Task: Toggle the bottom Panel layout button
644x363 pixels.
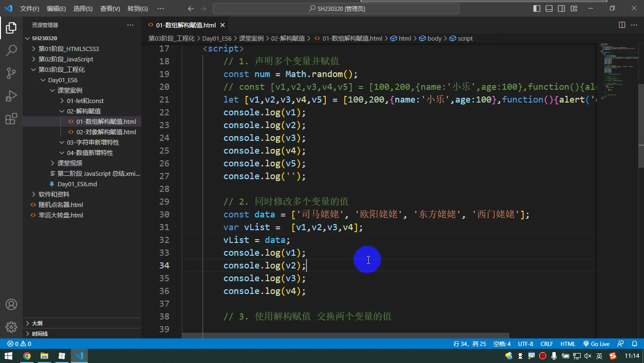Action: click(549, 9)
